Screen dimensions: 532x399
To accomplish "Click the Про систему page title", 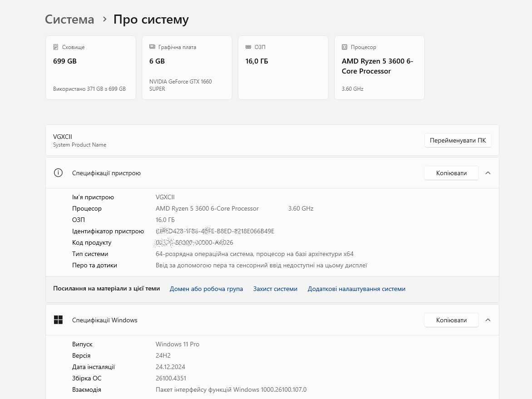I will 151,20.
